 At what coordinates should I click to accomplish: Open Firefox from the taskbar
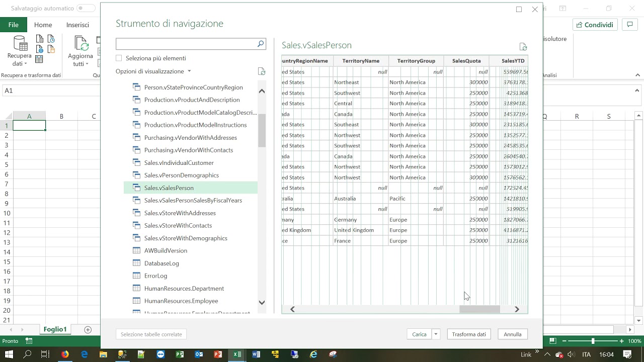(x=65, y=354)
